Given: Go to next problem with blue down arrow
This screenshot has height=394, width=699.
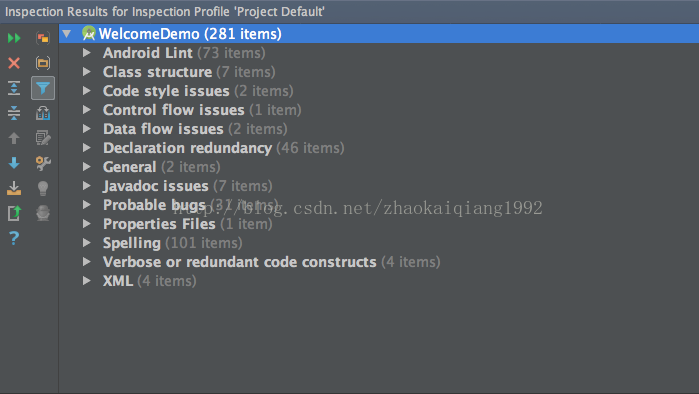Looking at the screenshot, I should [14, 163].
